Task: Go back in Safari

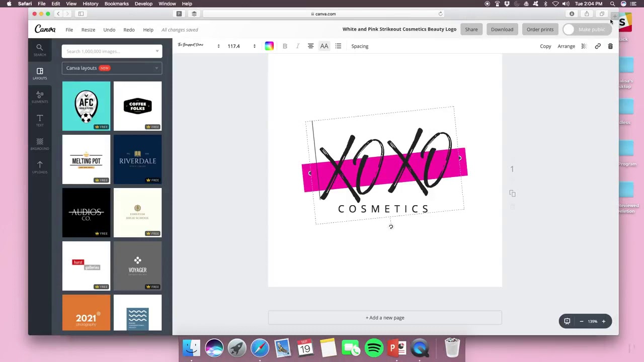Action: [x=58, y=14]
